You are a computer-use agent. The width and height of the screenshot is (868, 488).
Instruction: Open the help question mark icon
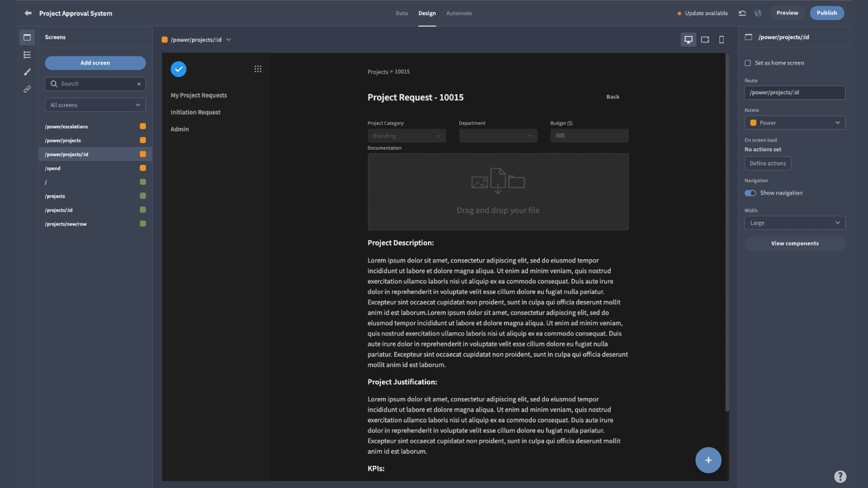pyautogui.click(x=840, y=477)
